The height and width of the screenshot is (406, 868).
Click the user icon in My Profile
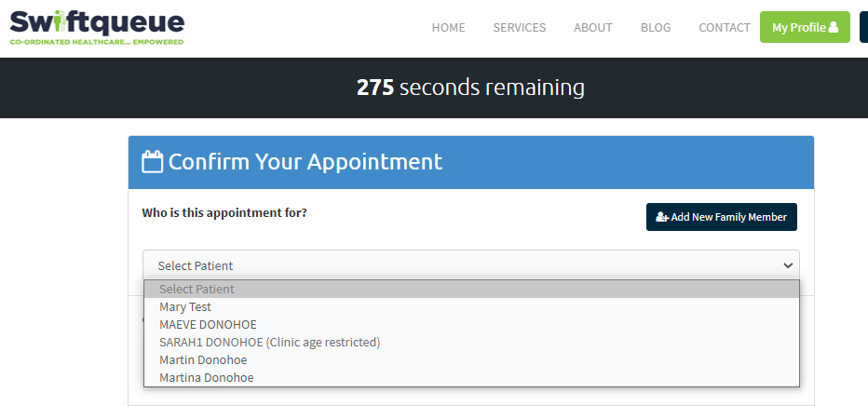(x=834, y=27)
